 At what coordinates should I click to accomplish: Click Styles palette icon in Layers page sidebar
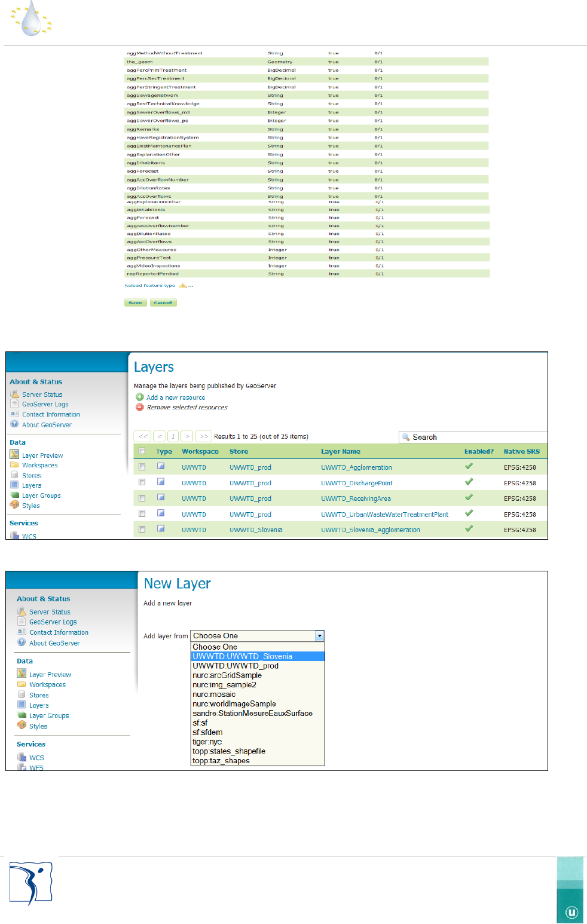[14, 505]
